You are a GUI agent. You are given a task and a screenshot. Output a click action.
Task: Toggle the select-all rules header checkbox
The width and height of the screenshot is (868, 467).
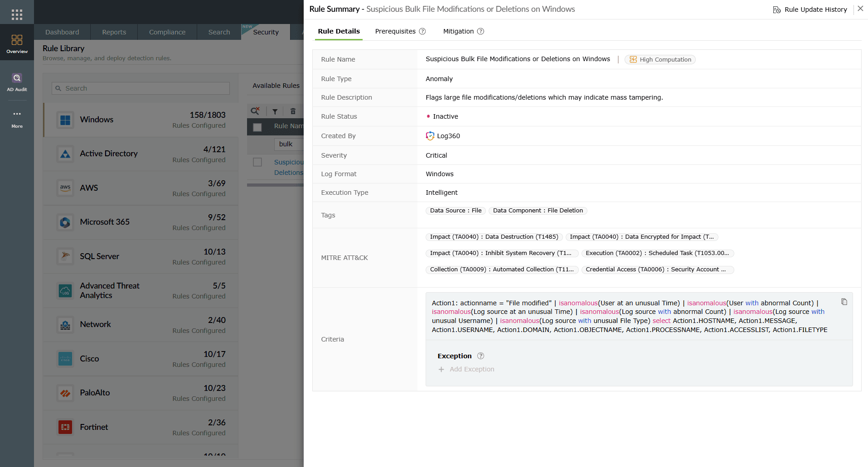257,127
